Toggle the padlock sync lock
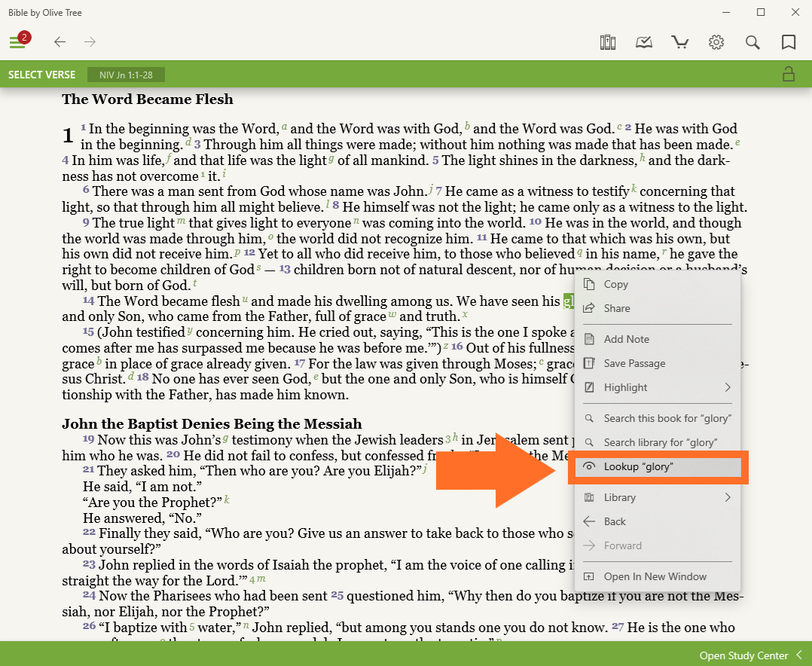 point(788,74)
